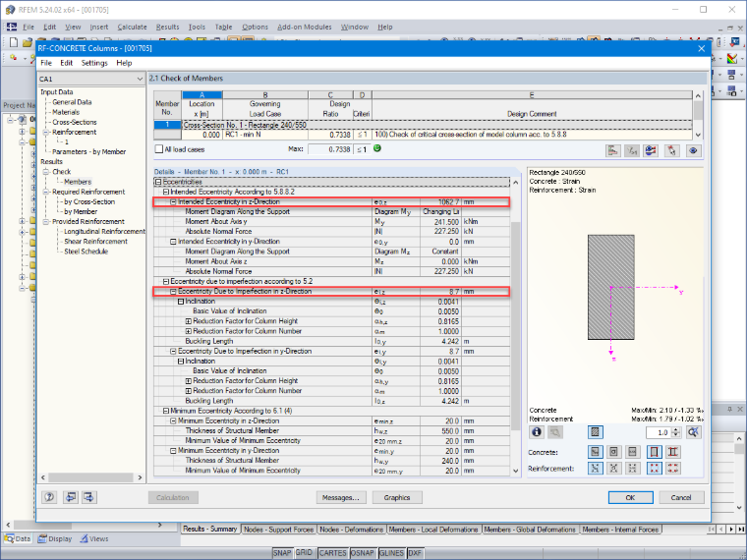Click the scale factor input field
The height and width of the screenshot is (560, 747).
point(659,432)
